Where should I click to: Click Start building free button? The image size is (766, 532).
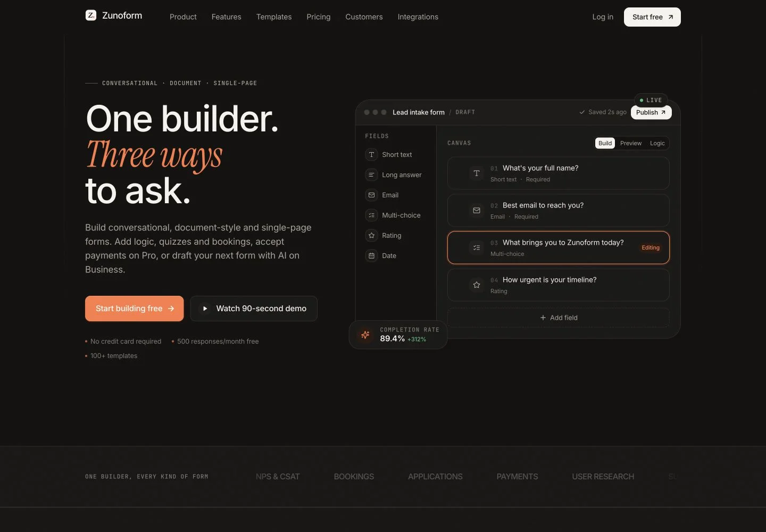click(x=135, y=309)
